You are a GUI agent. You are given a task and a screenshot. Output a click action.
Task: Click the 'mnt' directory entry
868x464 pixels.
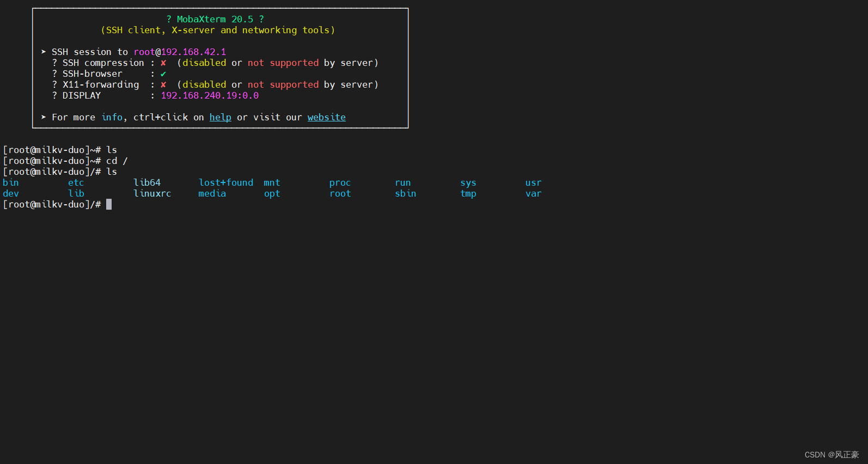pos(272,182)
